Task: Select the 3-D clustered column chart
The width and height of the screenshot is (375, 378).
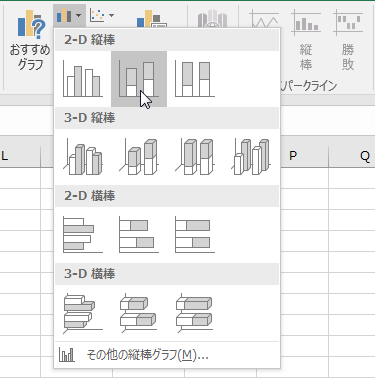Action: (x=83, y=157)
